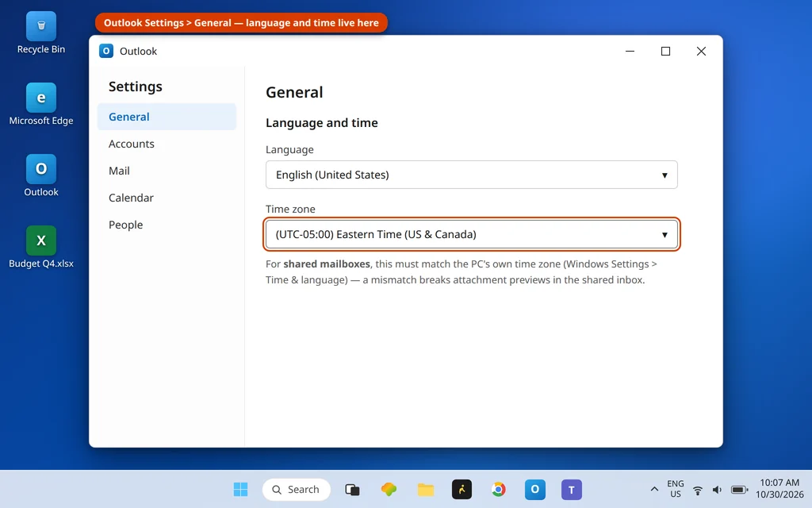Open the Outlook desktop icon

41,175
